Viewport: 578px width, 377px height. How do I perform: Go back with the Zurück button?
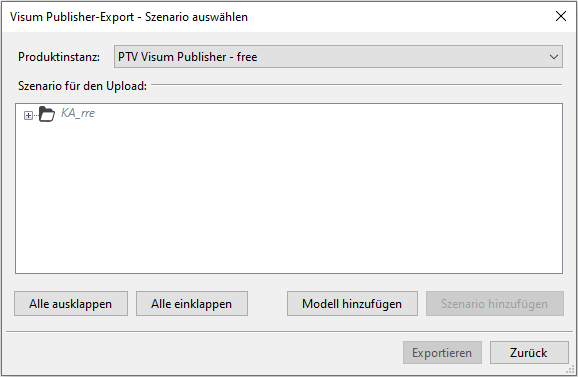point(529,353)
